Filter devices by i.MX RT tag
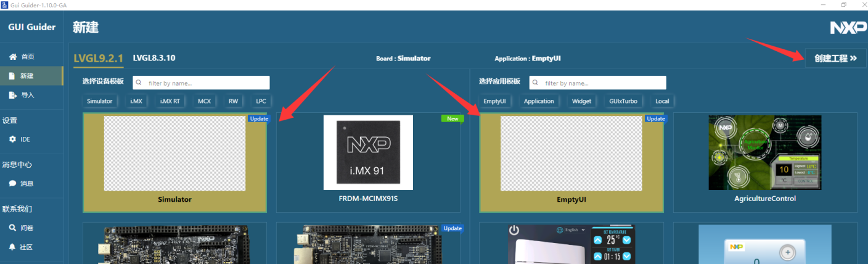 tap(170, 101)
